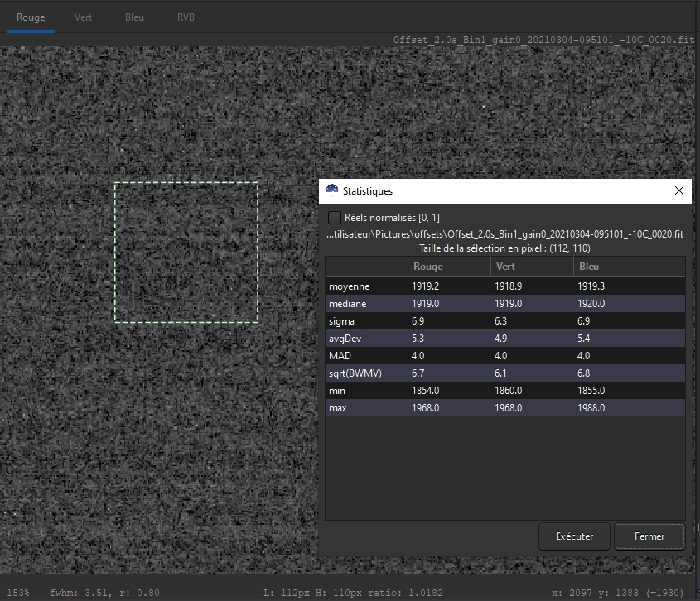Switch to the Vert channel tab
The image size is (700, 601).
pyautogui.click(x=83, y=17)
